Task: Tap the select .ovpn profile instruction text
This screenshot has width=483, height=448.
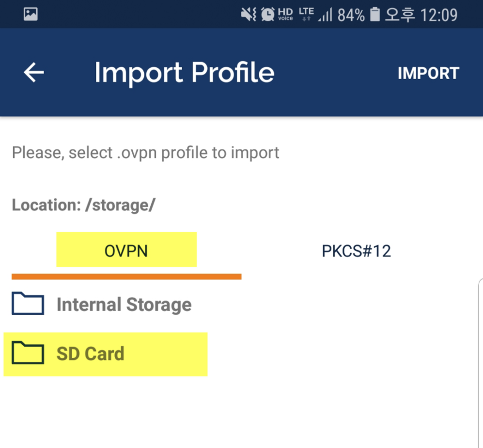Action: [x=145, y=153]
